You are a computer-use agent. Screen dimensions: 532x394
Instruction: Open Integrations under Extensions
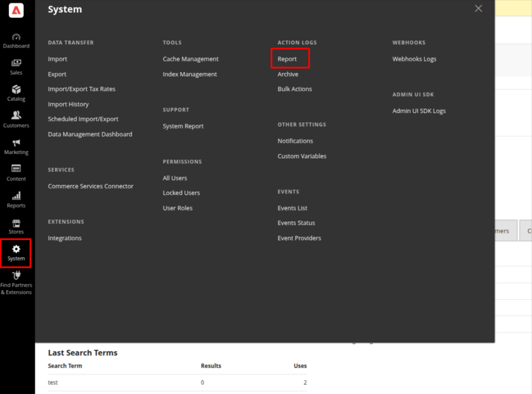65,239
